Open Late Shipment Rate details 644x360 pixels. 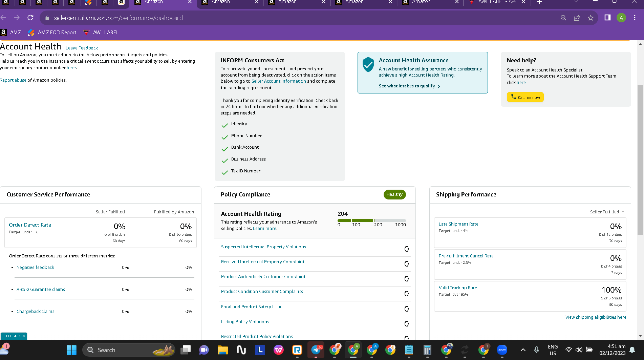458,224
